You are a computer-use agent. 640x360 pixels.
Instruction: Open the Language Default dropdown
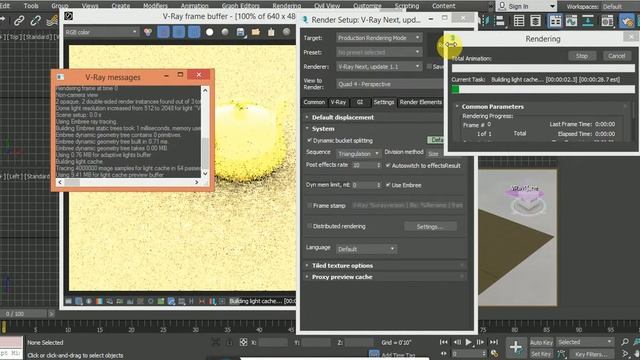tap(366, 249)
